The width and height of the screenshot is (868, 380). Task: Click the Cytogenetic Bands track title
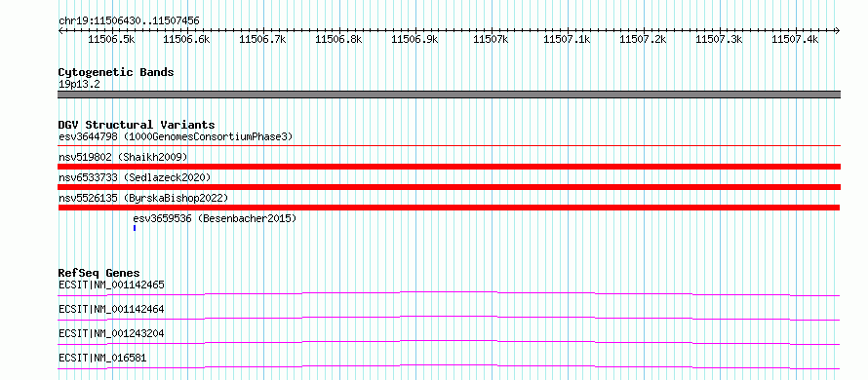pos(116,72)
